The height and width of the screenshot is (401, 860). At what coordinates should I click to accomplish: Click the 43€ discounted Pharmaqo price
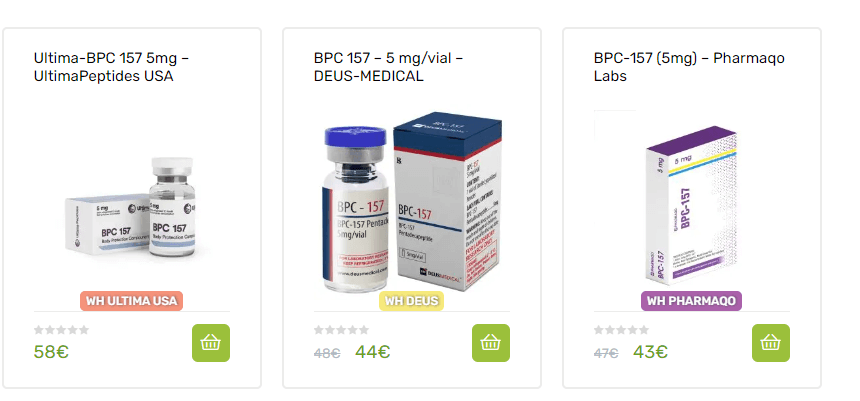650,352
